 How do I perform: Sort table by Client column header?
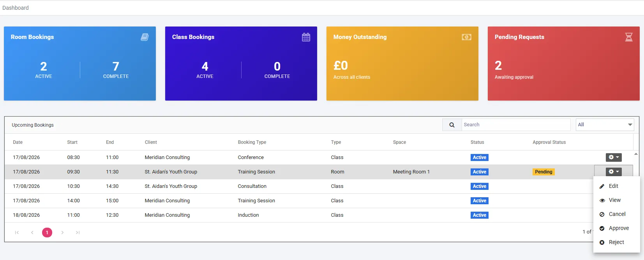[x=151, y=142]
